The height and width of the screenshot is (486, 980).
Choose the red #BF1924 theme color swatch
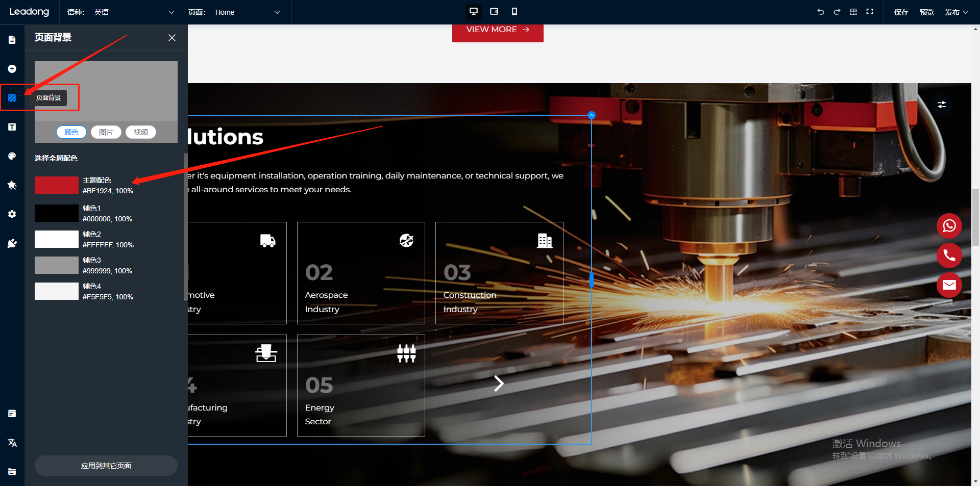tap(57, 185)
